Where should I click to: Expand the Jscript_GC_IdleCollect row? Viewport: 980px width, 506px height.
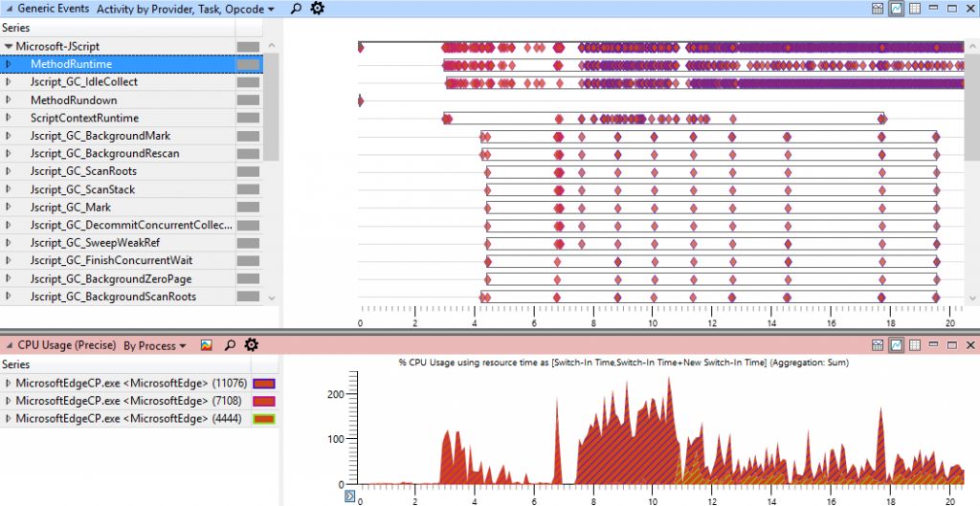8,82
